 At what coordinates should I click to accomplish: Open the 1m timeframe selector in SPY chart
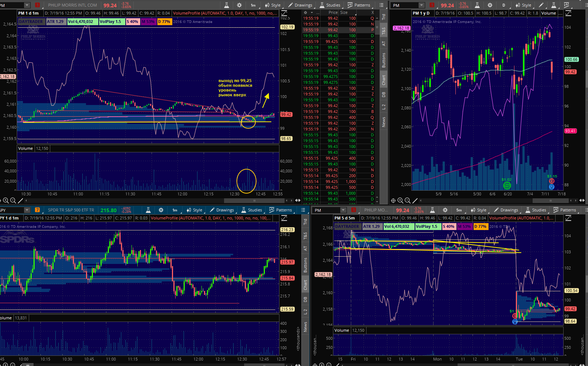[175, 210]
